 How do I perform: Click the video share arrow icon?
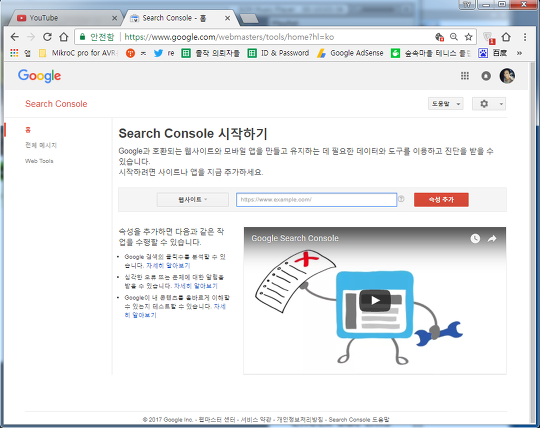click(492, 238)
